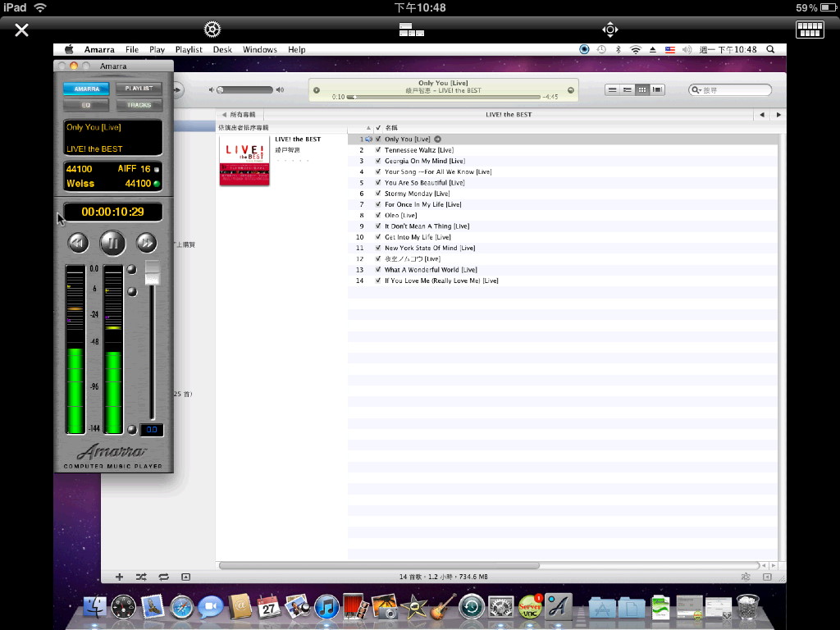Click the LIVE! the BEST album cover
Viewport: 840px width, 630px height.
[x=244, y=160]
